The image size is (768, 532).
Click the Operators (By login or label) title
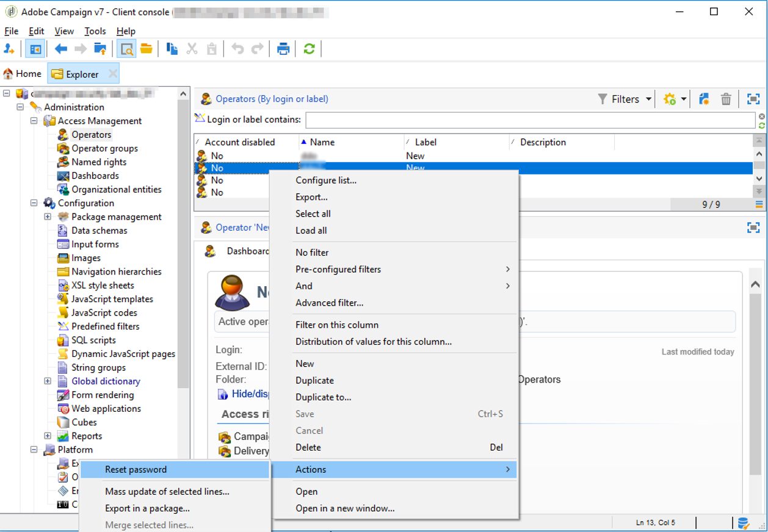tap(272, 99)
